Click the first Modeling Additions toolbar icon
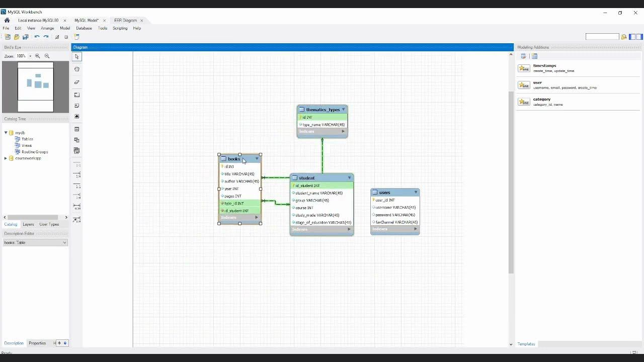Image resolution: width=644 pixels, height=362 pixels. (524, 56)
